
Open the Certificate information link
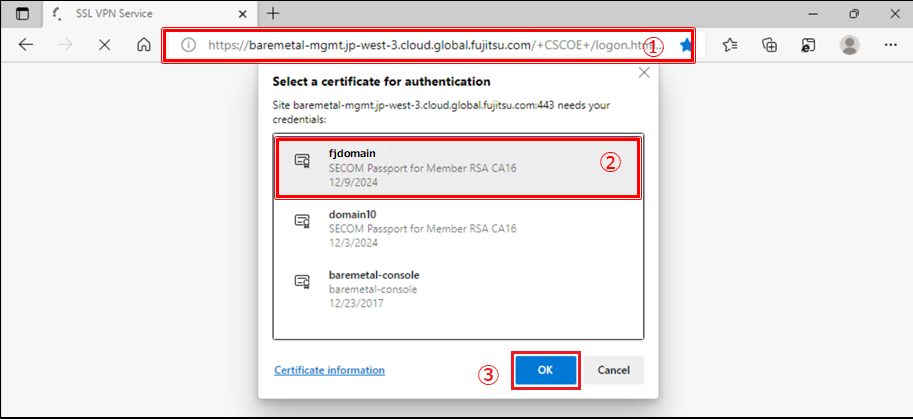tap(330, 370)
